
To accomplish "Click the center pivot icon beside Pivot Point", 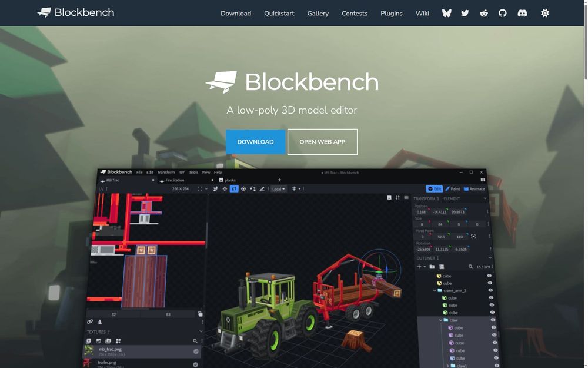I will [473, 237].
